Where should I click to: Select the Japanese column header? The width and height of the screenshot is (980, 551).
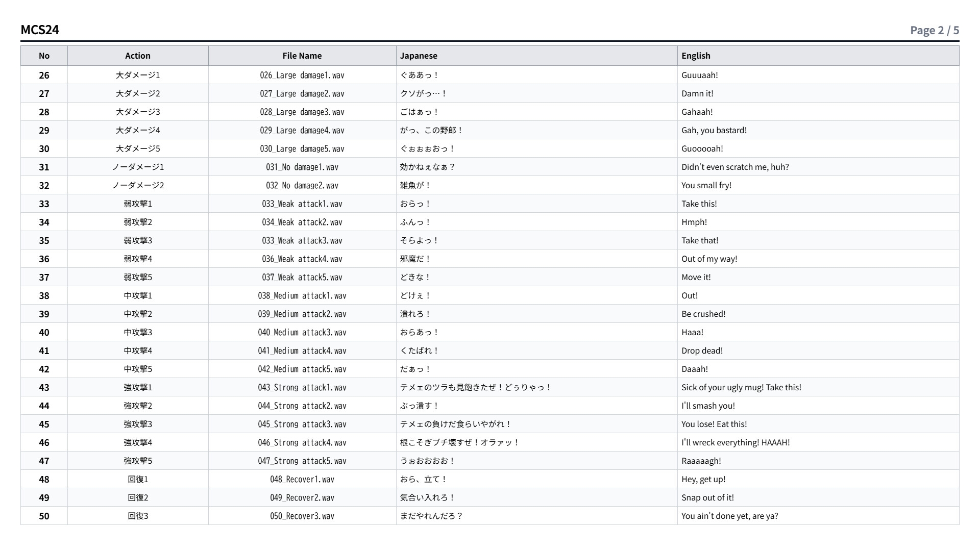tap(537, 56)
